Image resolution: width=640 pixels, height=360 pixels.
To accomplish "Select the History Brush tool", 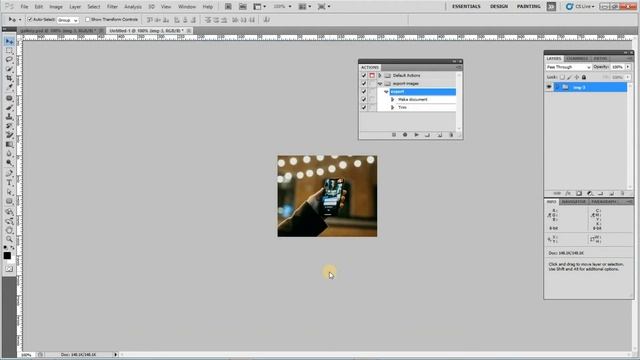I will 9,126.
